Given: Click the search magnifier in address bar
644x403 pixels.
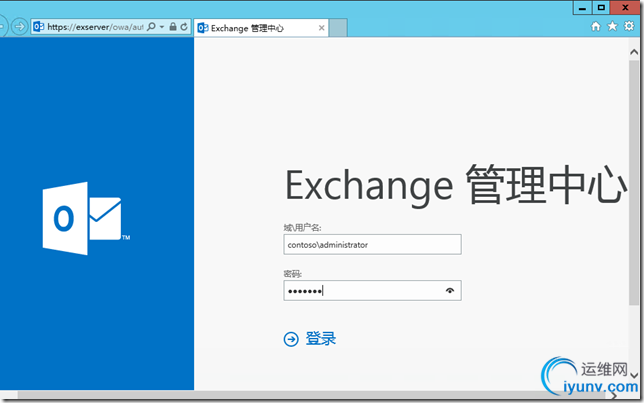Looking at the screenshot, I should point(152,27).
